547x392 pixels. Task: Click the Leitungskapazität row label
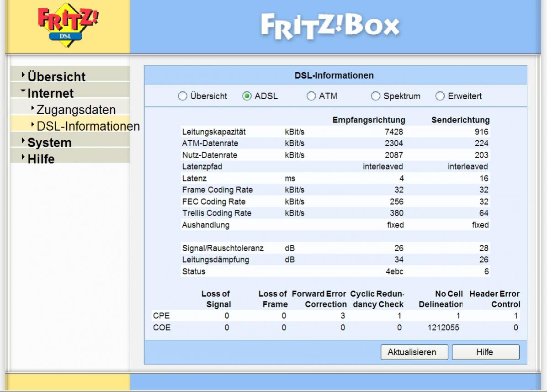point(214,132)
